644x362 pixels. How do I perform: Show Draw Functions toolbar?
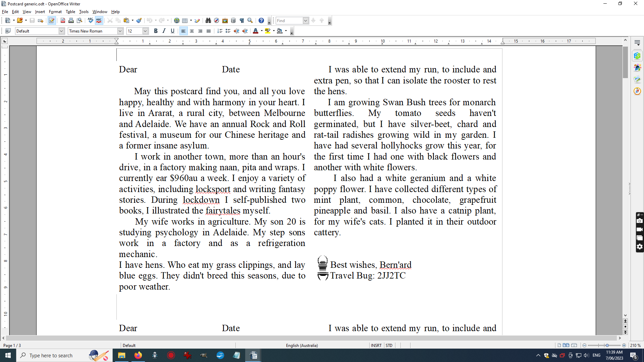click(197, 20)
